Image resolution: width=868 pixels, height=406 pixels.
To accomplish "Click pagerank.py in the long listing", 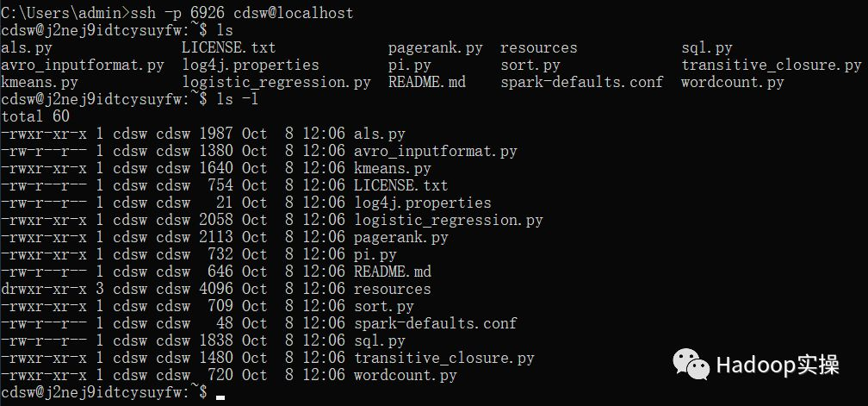I will (400, 237).
